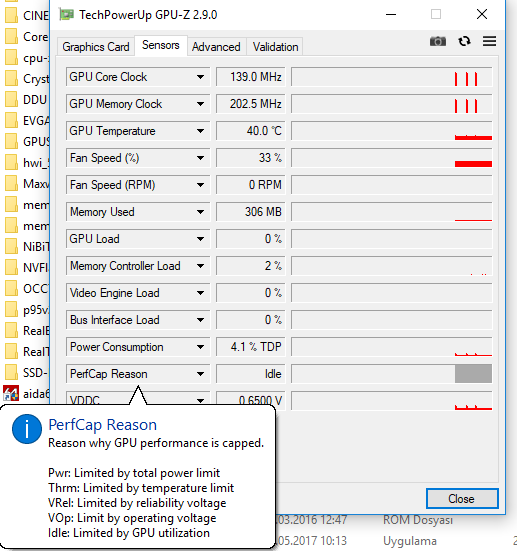
Task: Go to the Validation tab
Action: [x=276, y=47]
